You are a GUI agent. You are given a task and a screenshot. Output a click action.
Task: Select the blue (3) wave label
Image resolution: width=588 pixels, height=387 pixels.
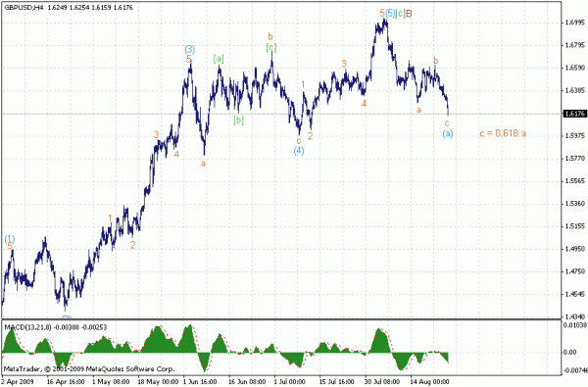[x=190, y=49]
